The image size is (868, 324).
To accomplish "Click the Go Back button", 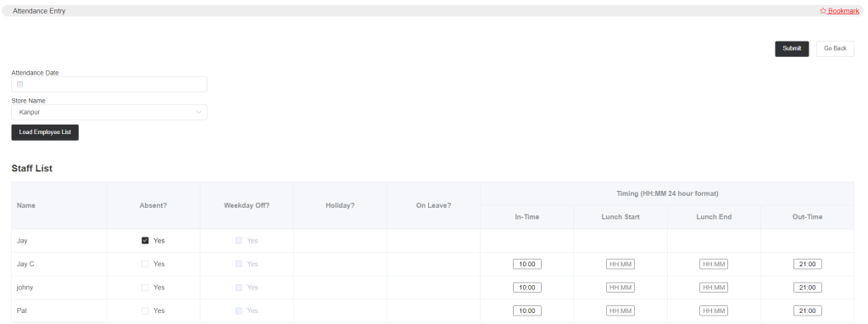I will point(835,48).
